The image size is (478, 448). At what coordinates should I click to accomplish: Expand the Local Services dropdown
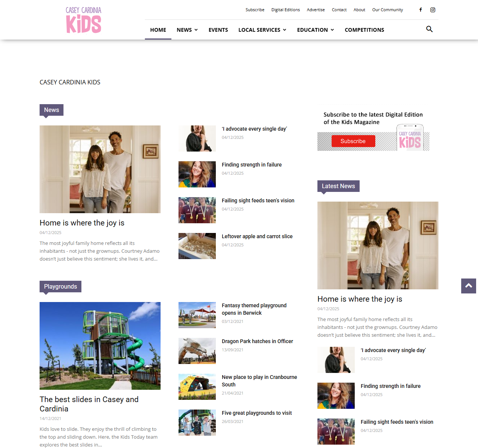pos(262,30)
